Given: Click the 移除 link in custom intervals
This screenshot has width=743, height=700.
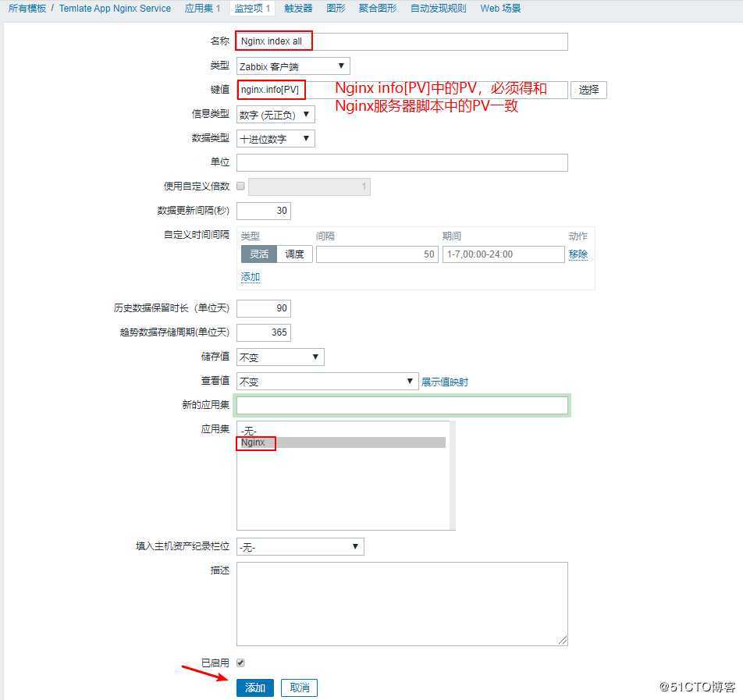Looking at the screenshot, I should tap(578, 254).
